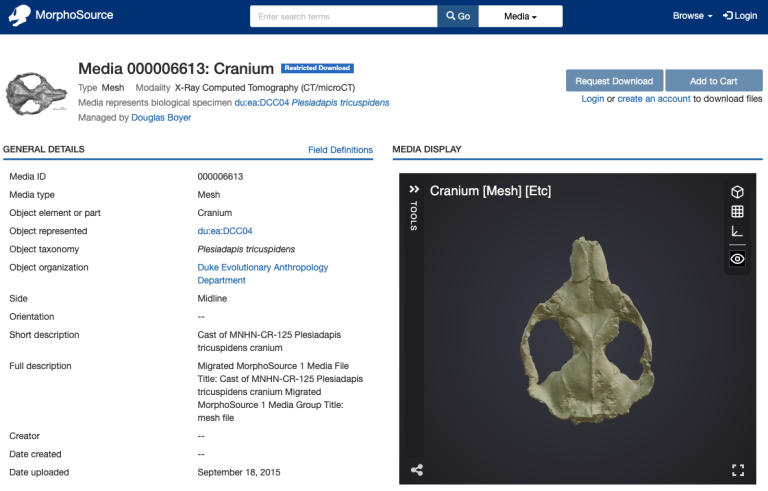The width and height of the screenshot is (768, 491).
Task: Click the MorphoSource logo icon
Action: [x=20, y=16]
